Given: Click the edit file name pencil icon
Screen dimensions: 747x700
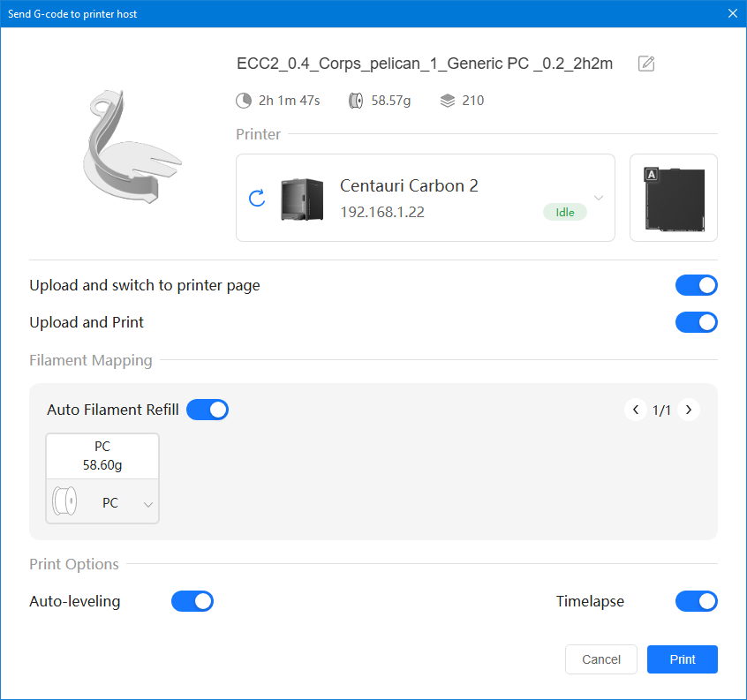Looking at the screenshot, I should coord(646,64).
